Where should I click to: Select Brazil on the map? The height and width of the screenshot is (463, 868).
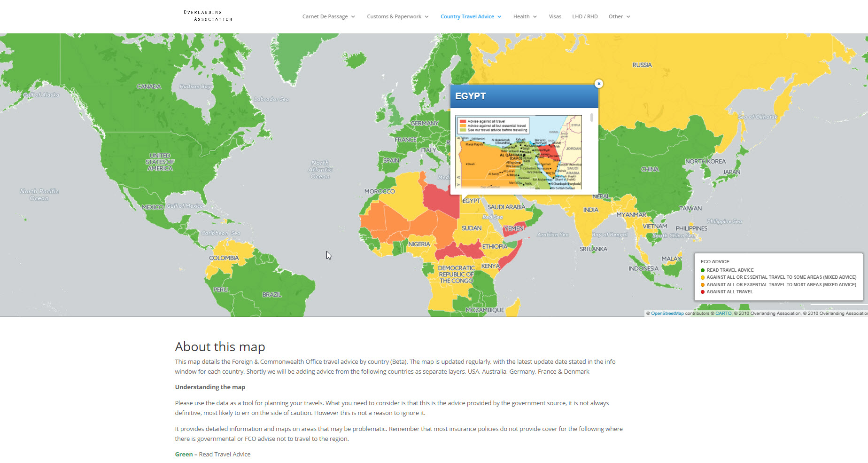(x=272, y=295)
